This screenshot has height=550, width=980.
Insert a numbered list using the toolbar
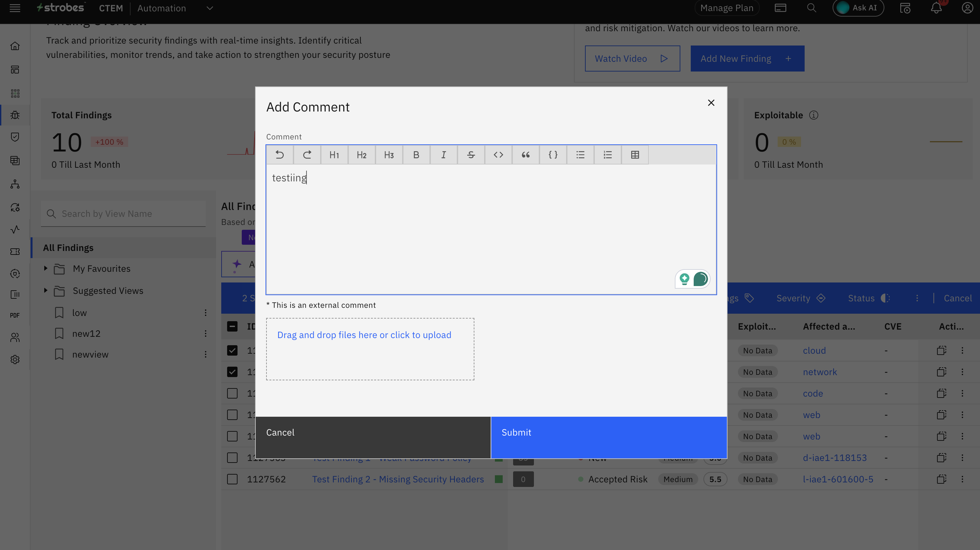[x=607, y=155]
